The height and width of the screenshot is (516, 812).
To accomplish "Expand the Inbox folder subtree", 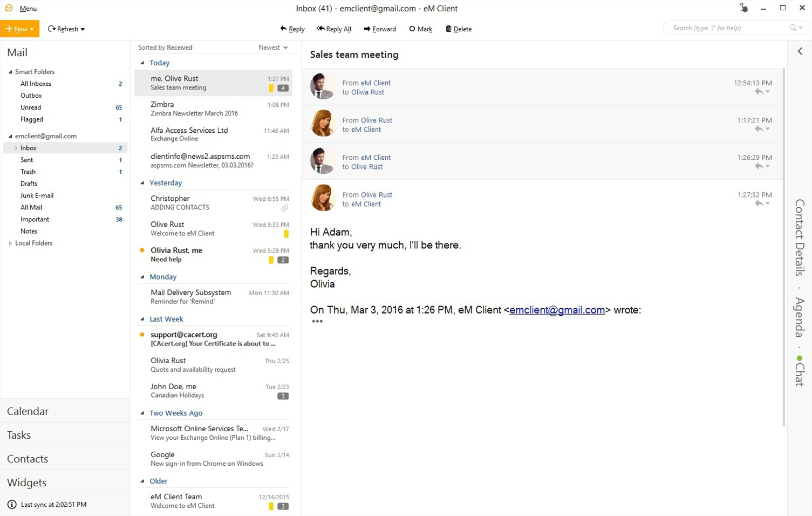I will click(x=16, y=148).
